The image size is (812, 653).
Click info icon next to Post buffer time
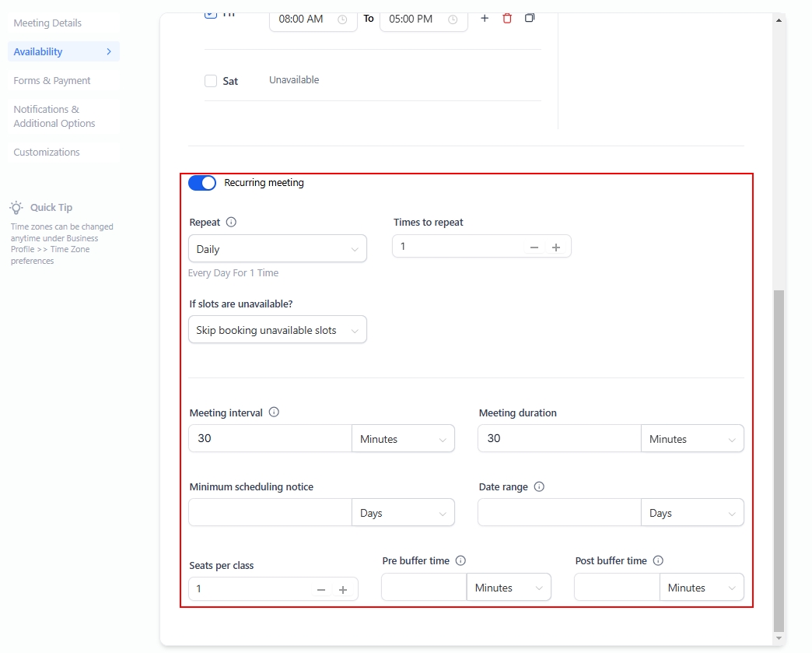point(658,560)
